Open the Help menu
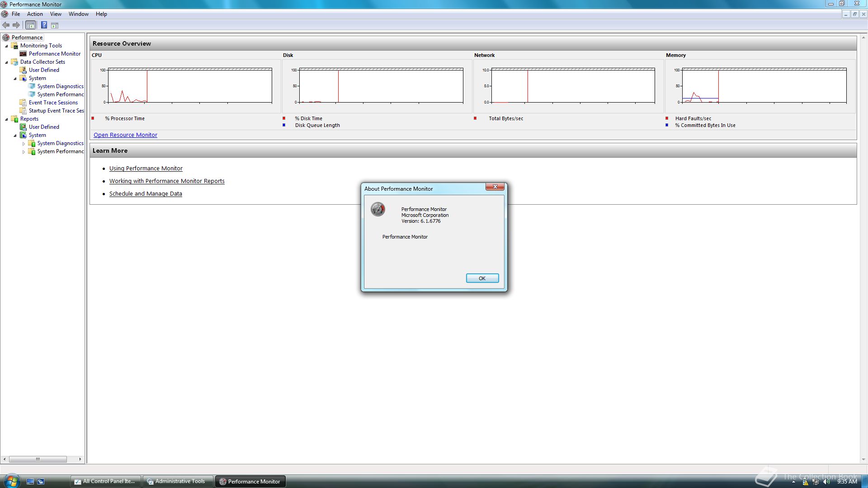The width and height of the screenshot is (868, 488). click(x=101, y=14)
